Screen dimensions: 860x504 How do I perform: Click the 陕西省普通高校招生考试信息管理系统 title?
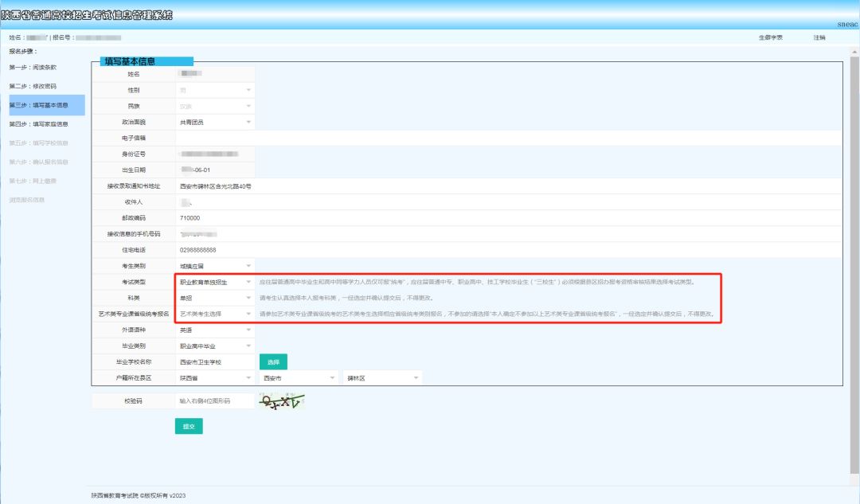pyautogui.click(x=87, y=15)
